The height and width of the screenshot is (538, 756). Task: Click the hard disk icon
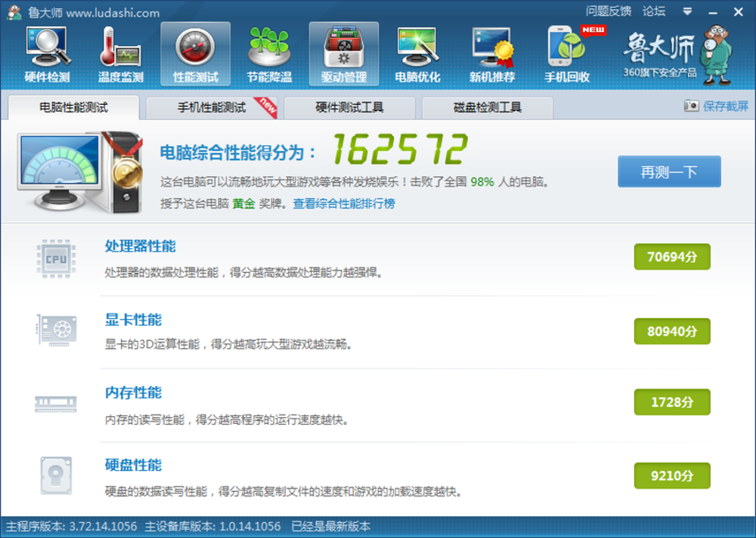point(56,476)
